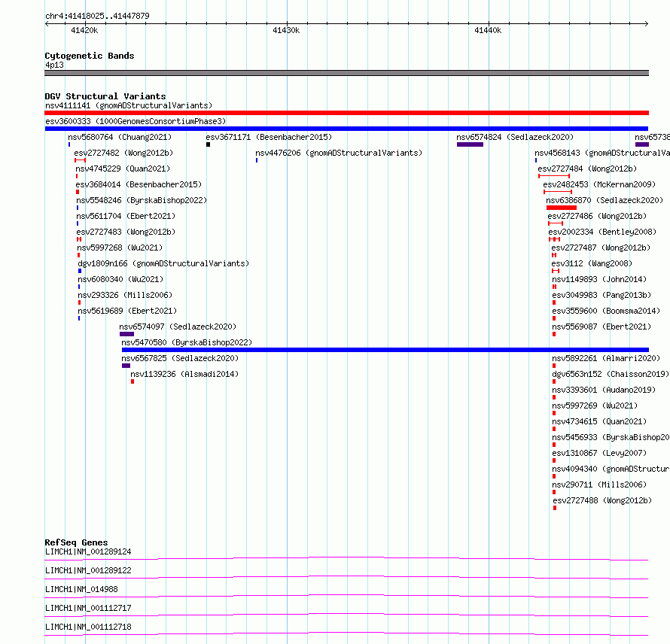Select red nsv6386870 variant block
Image resolution: width=670 pixels, height=644 pixels.
tap(562, 208)
